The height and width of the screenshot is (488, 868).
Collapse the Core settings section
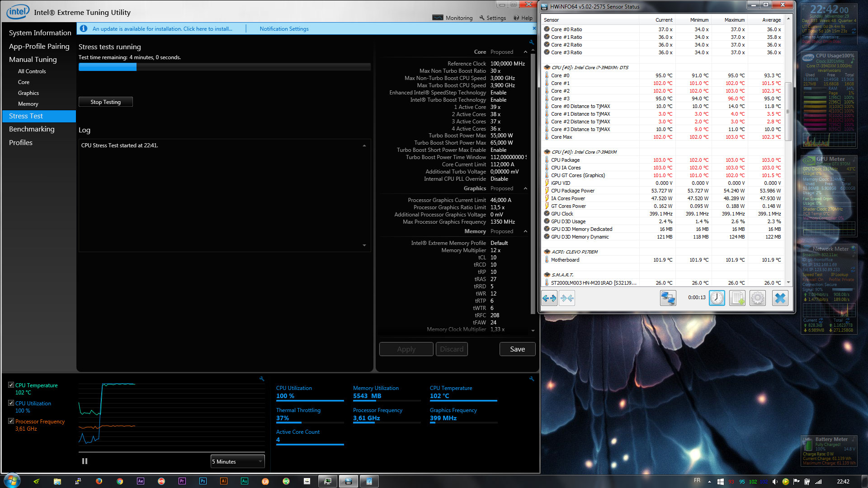(525, 52)
